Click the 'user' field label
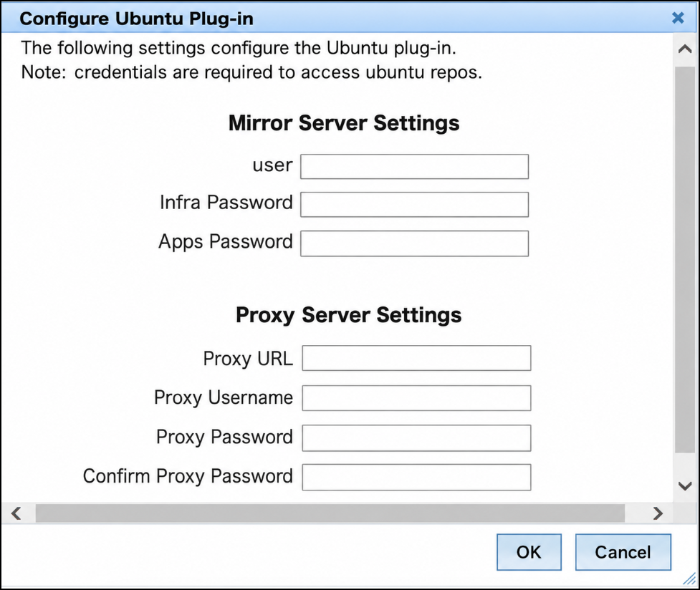The image size is (700, 590). tap(272, 165)
